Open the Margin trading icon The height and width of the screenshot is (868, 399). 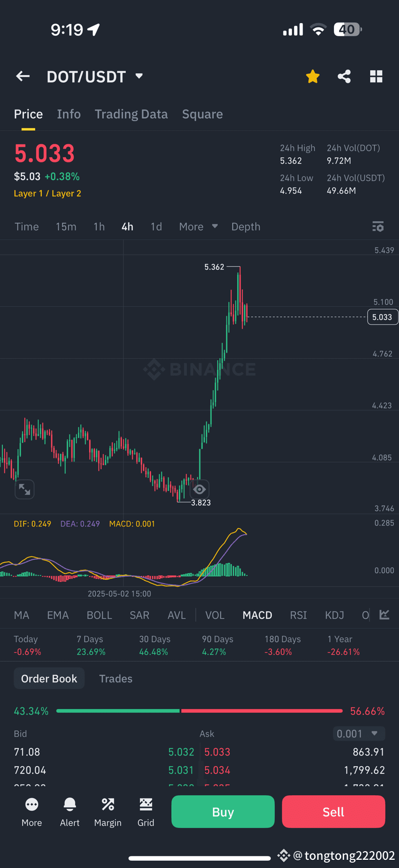click(108, 812)
